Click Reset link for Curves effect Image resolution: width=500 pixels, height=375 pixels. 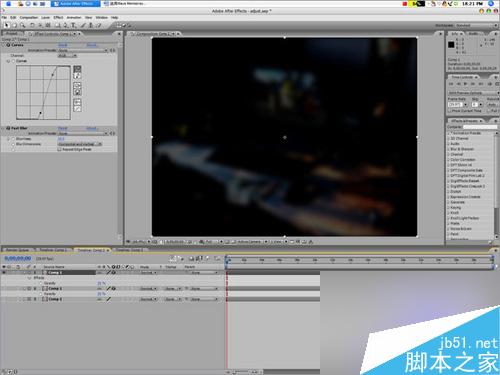[x=63, y=45]
